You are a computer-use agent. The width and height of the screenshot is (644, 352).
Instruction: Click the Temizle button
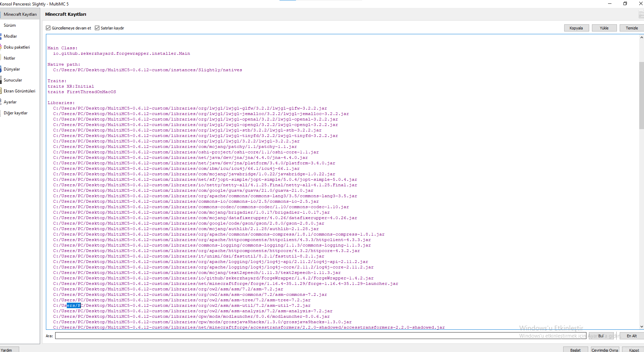point(632,28)
